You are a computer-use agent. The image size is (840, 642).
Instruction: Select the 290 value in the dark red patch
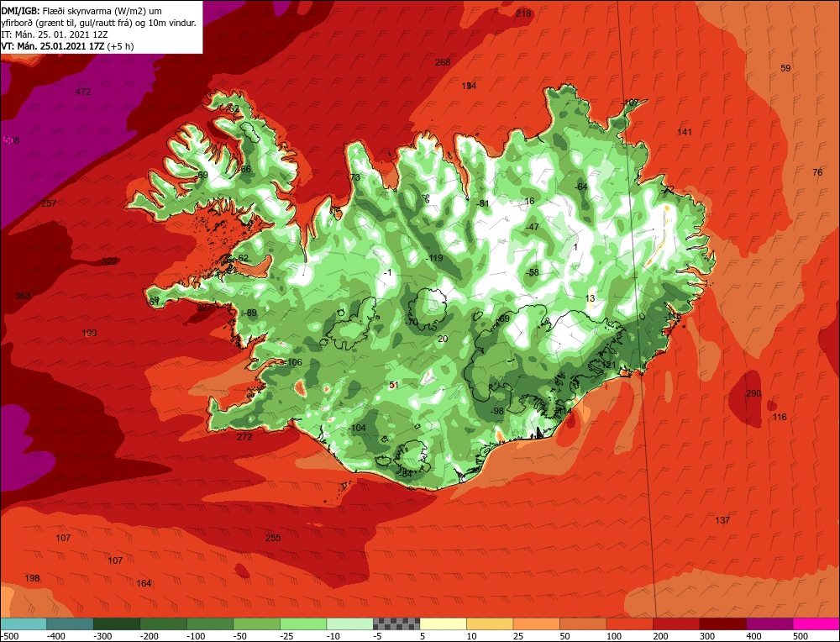[x=753, y=393]
